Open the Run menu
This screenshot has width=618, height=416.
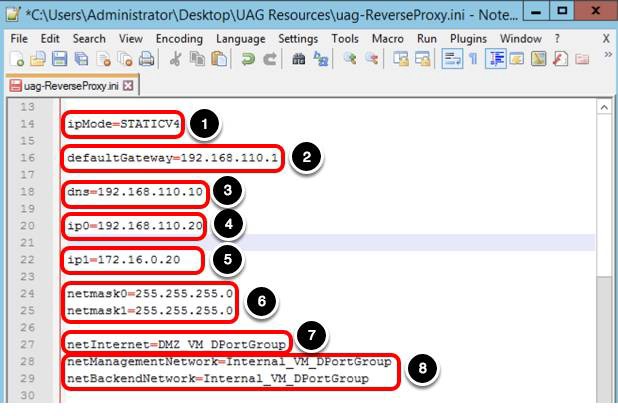pyautogui.click(x=427, y=39)
